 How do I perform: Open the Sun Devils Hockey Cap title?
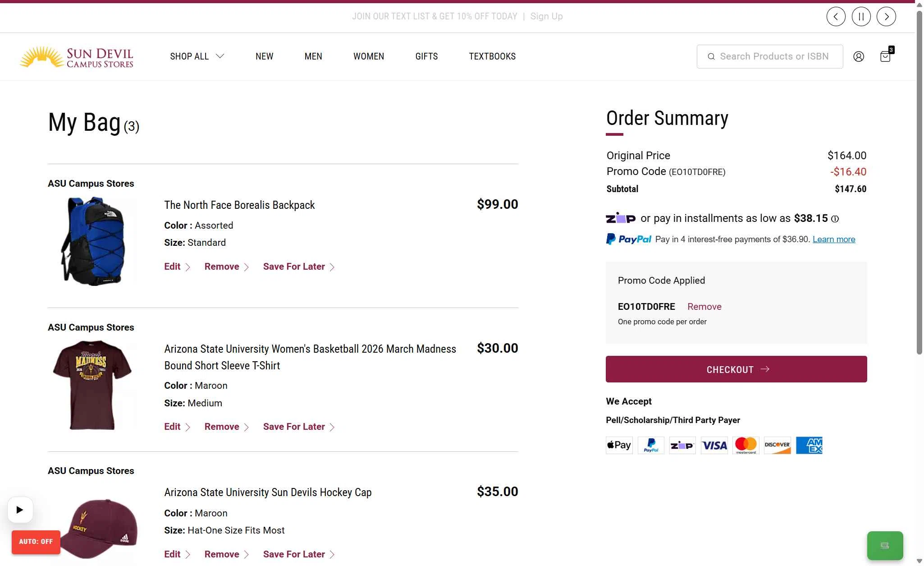coord(268,492)
